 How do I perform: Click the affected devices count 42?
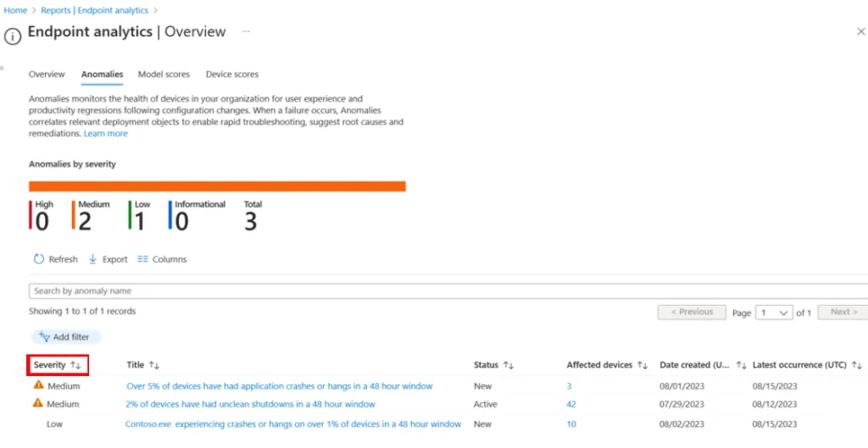pyautogui.click(x=571, y=404)
